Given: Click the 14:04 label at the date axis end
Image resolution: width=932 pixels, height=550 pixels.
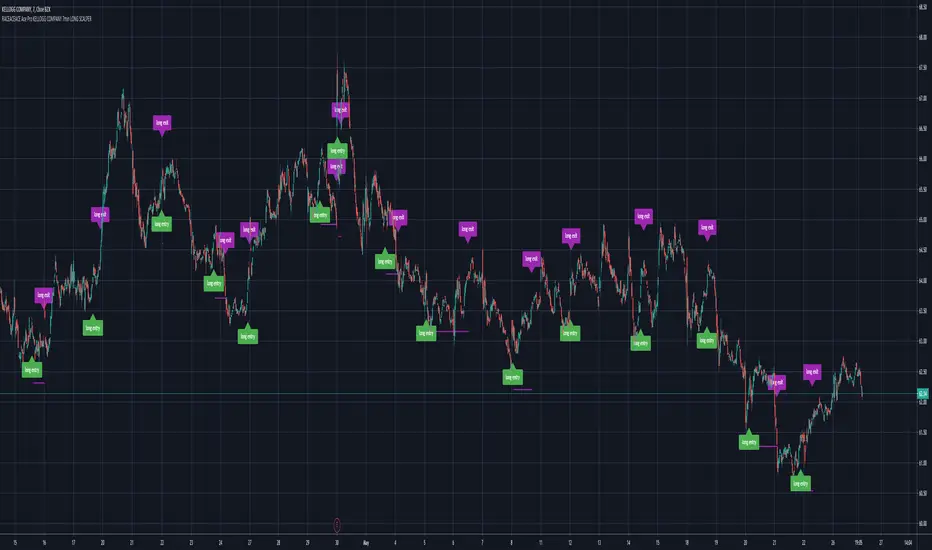Looking at the screenshot, I should point(907,542).
